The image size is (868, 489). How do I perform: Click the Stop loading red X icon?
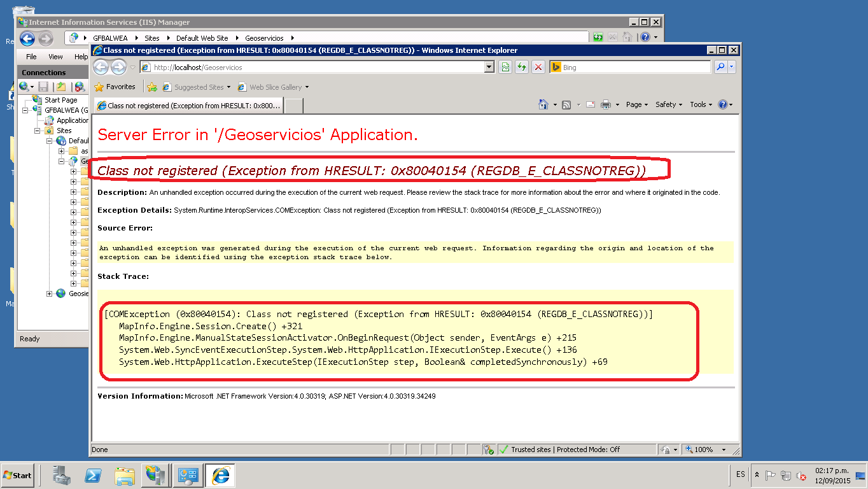click(x=538, y=67)
